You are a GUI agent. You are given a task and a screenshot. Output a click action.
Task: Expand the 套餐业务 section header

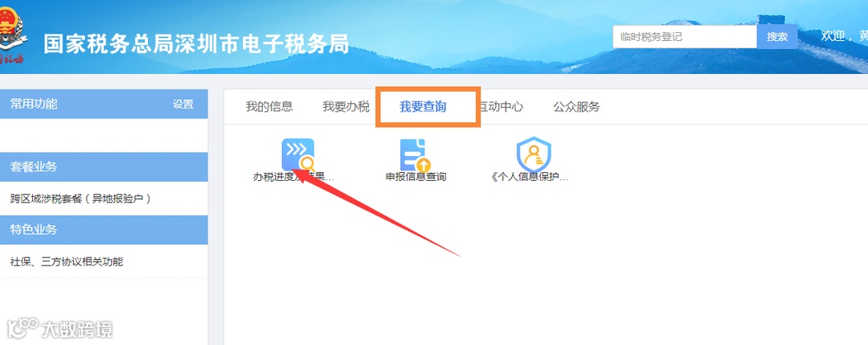[x=104, y=166]
